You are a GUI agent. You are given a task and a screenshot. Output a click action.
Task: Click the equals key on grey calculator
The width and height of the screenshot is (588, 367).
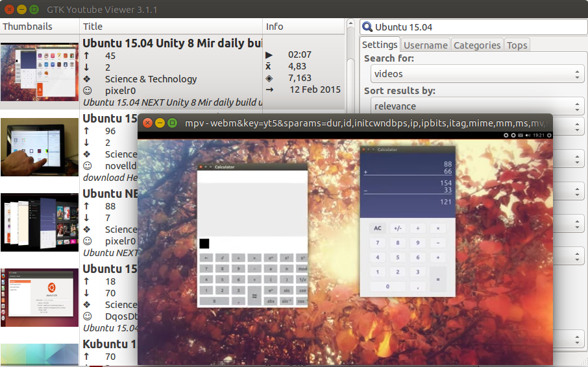254,296
